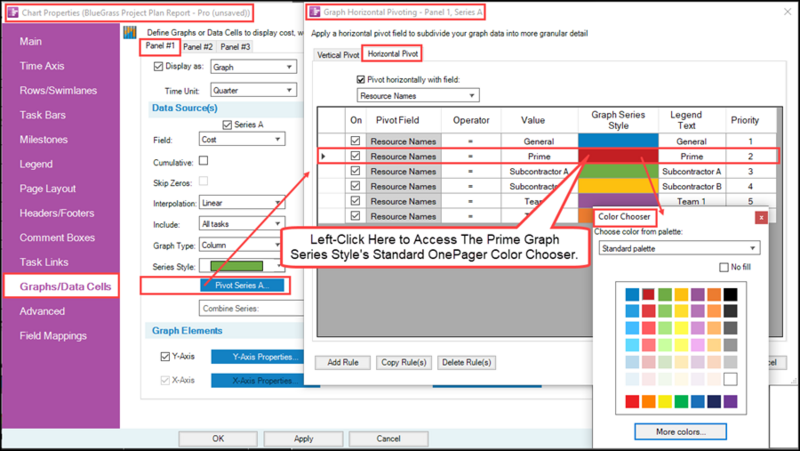Open the Time Unit Quarter dropdown
Image resolution: width=800 pixels, height=451 pixels.
point(254,90)
